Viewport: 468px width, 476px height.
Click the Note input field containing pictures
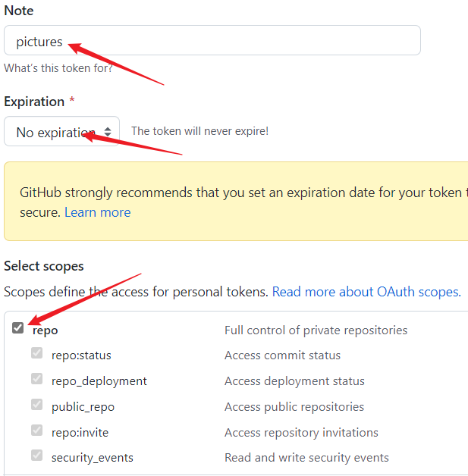212,40
